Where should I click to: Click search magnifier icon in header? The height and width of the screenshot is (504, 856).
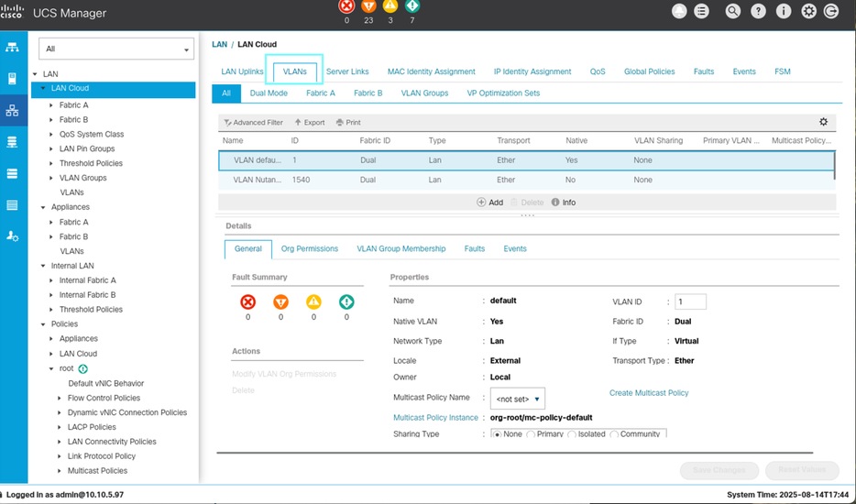[x=732, y=12]
